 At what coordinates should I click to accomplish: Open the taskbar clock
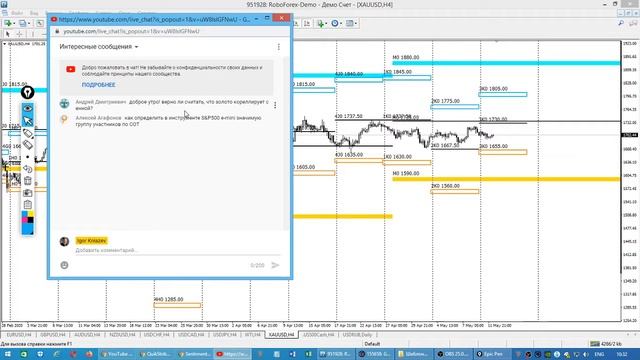[x=622, y=354]
